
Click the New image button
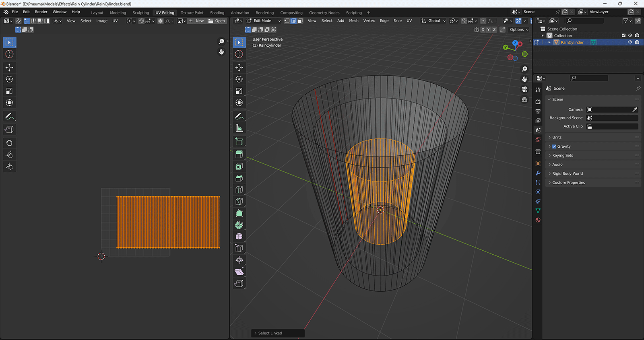click(197, 21)
